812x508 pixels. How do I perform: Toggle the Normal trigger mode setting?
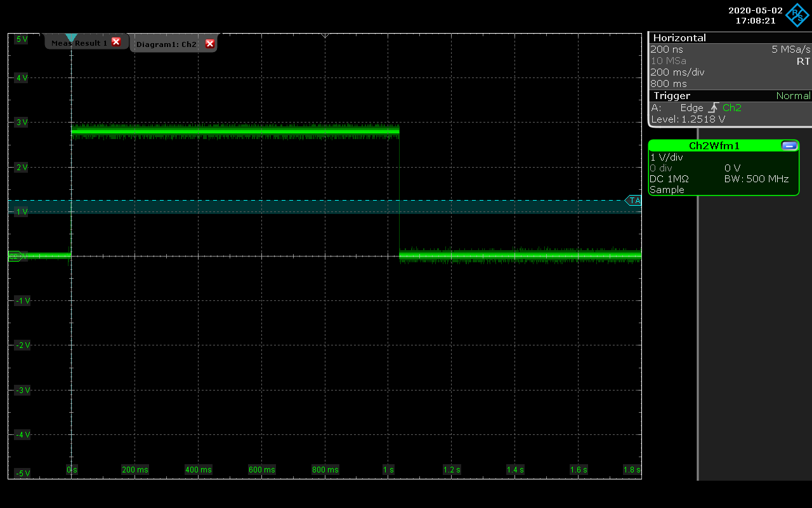tap(794, 95)
